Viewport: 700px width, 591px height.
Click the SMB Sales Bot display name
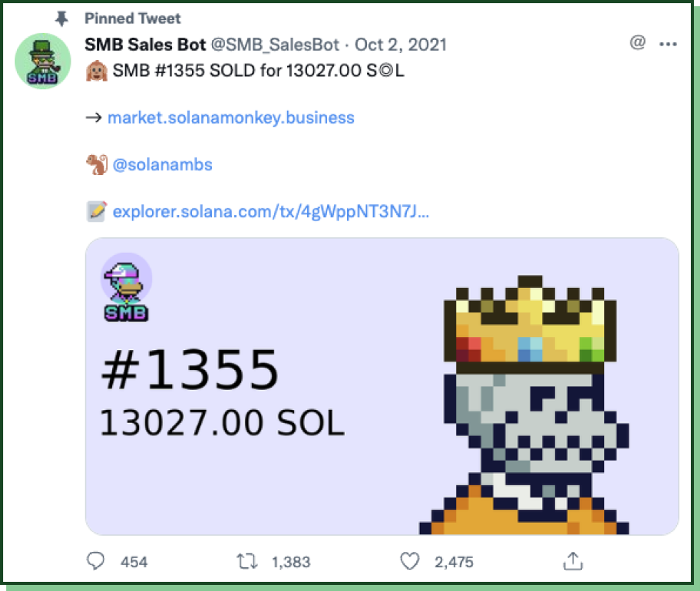point(145,44)
